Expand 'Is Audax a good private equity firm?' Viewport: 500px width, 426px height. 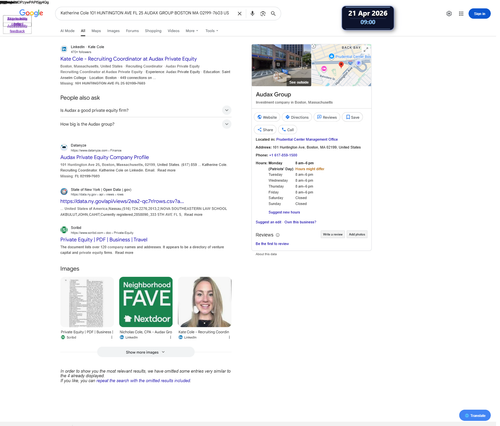pos(145,110)
